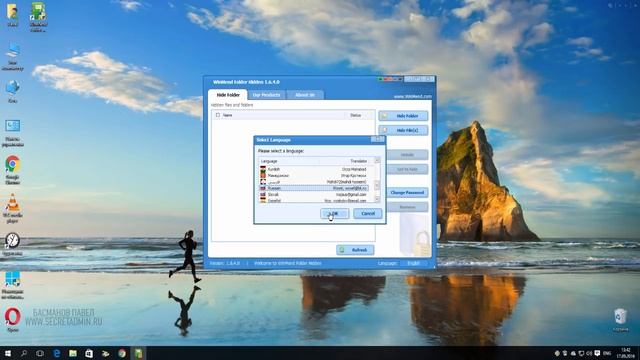This screenshot has height=360, width=640.
Task: Launch Edge from the taskbar
Action: pos(56,353)
